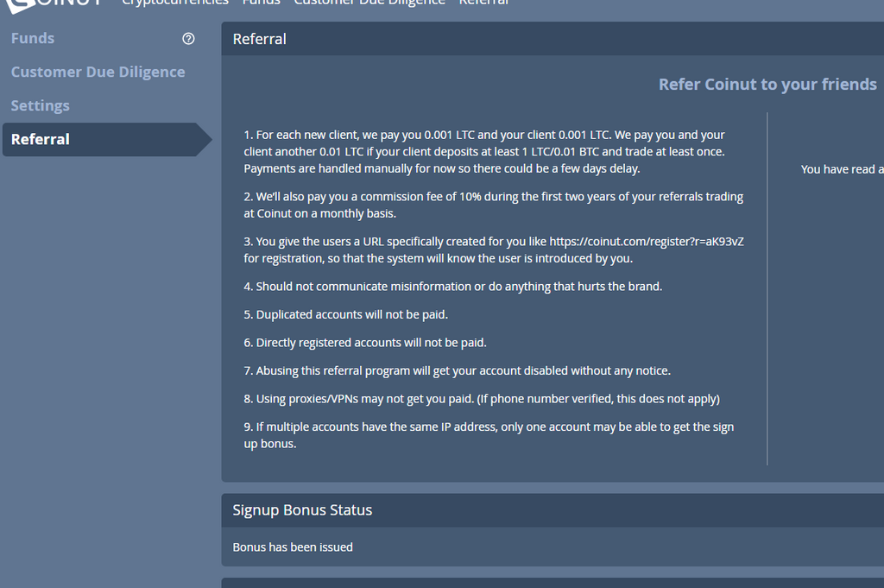Select Funds in the left sidebar
The image size is (884, 588).
(33, 38)
